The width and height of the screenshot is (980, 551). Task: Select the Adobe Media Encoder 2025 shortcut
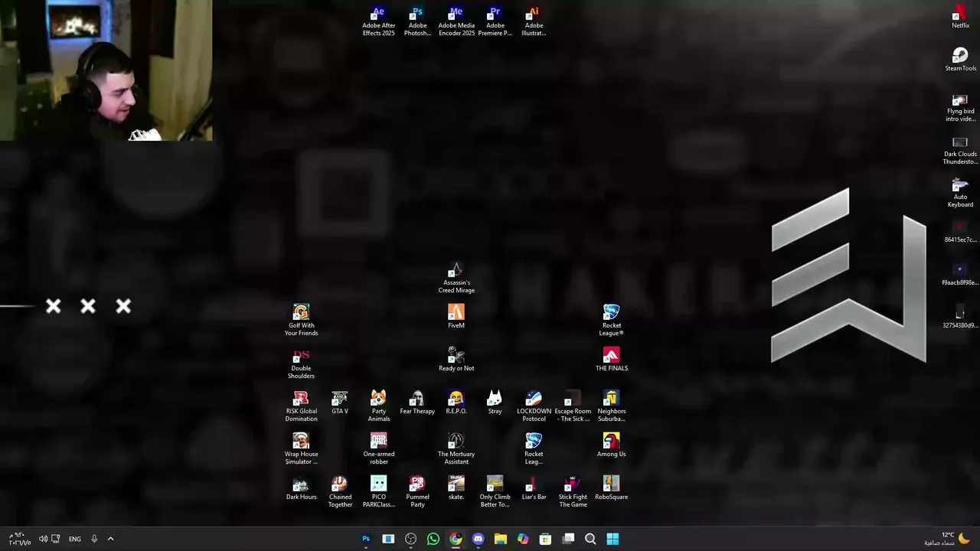[456, 21]
